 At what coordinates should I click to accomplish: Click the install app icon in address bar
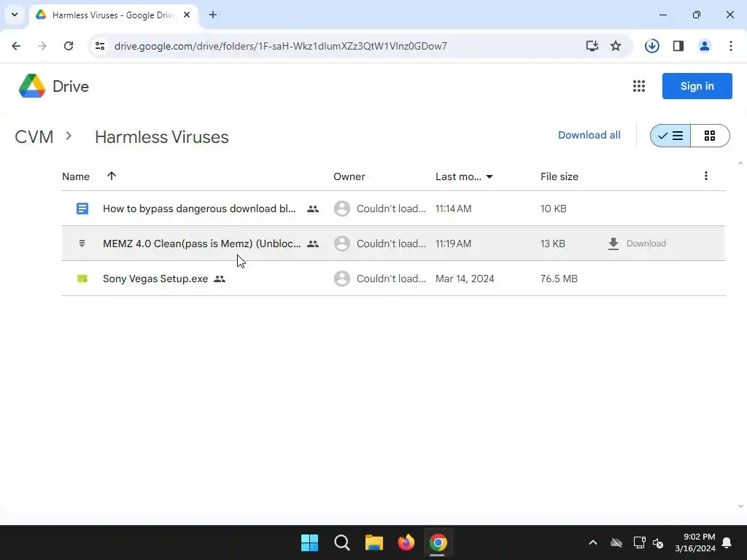pyautogui.click(x=592, y=46)
